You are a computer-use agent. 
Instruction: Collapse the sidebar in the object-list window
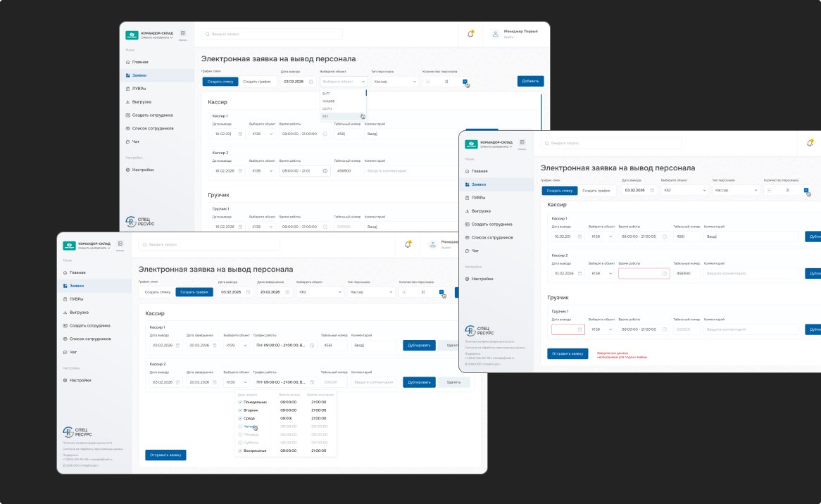point(183,33)
